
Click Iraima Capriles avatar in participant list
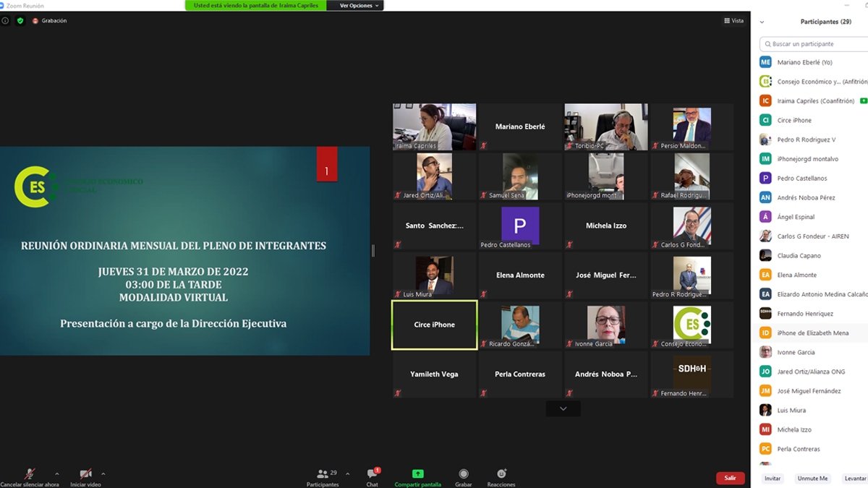(x=765, y=100)
